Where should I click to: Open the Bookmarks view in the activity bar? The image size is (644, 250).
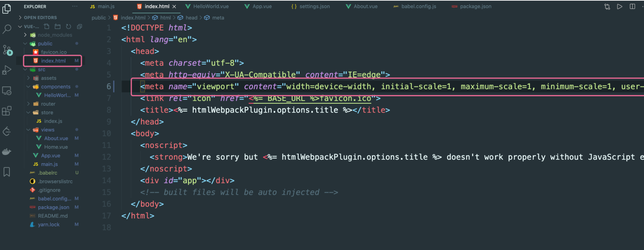(7, 172)
